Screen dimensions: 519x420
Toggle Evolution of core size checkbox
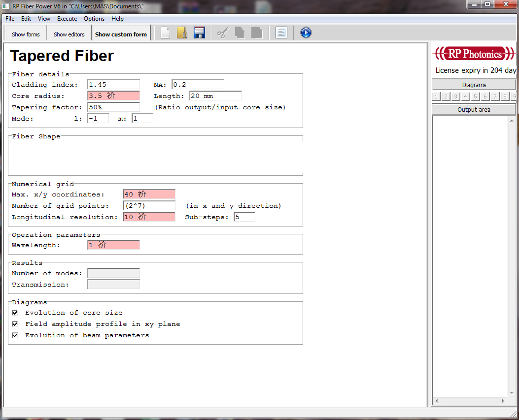click(x=15, y=313)
